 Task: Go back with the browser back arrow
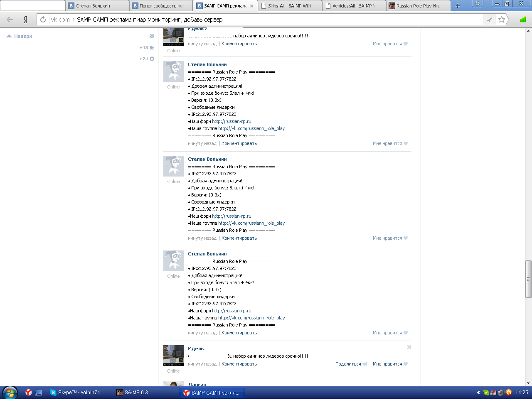(x=10, y=20)
